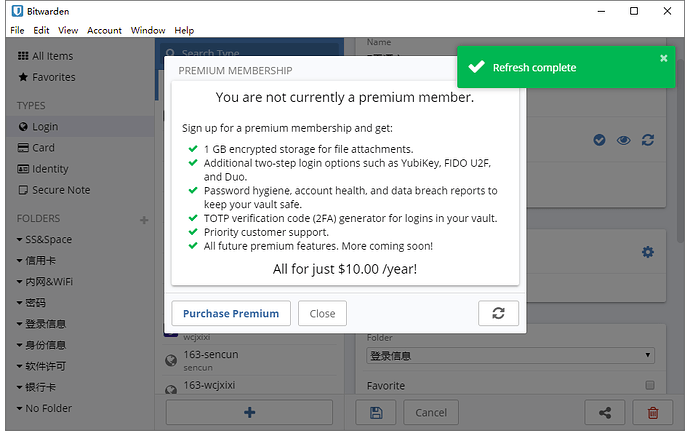
Task: Click the plus icon to add item
Action: [249, 412]
